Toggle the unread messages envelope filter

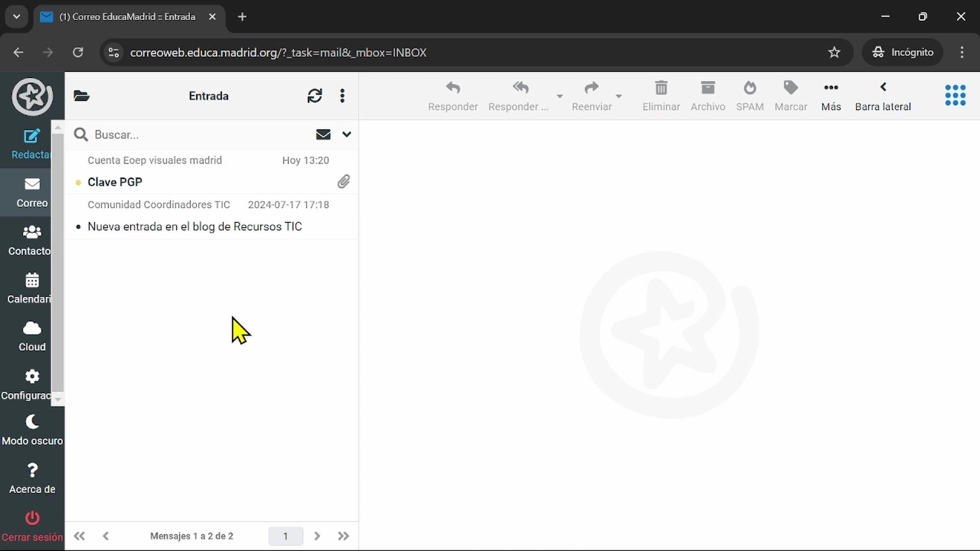click(323, 135)
